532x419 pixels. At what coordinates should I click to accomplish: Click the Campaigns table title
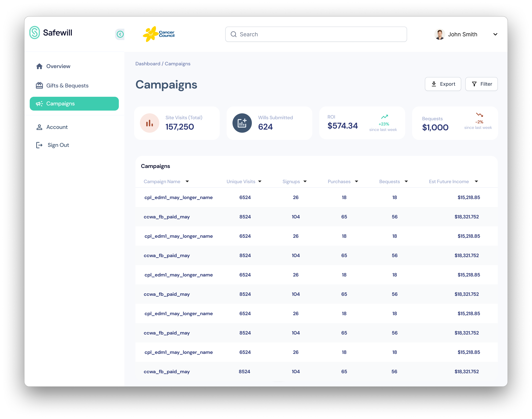click(155, 166)
